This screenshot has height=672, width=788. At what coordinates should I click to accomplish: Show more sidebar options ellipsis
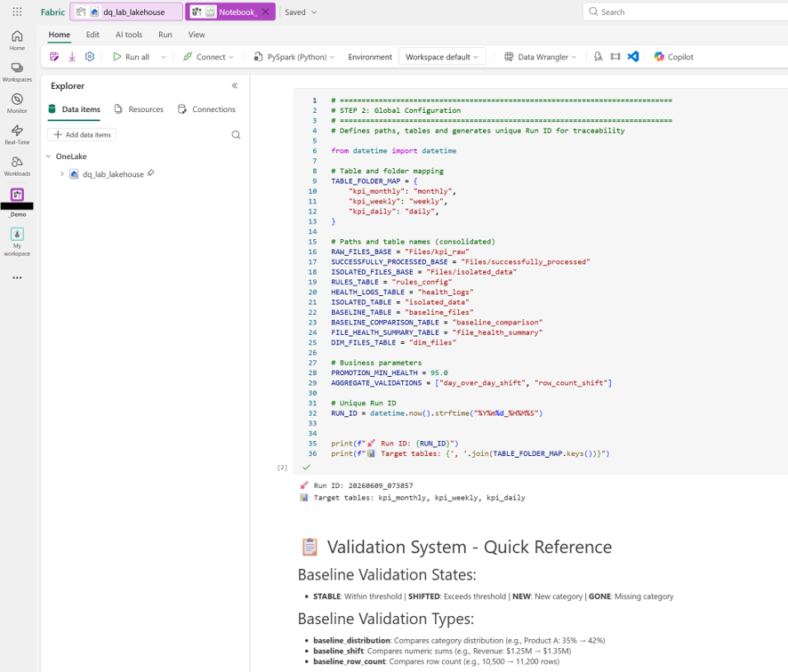(x=17, y=277)
